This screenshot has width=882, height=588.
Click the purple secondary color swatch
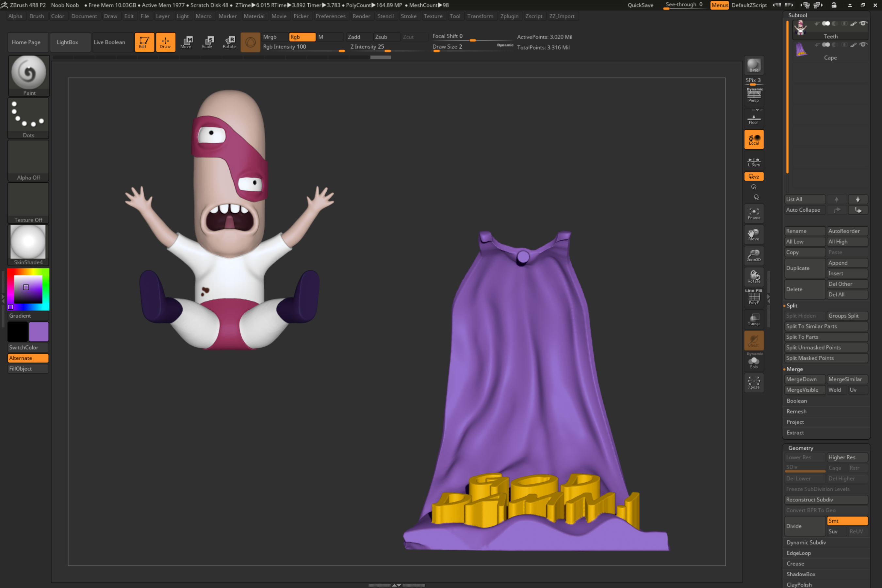(39, 332)
